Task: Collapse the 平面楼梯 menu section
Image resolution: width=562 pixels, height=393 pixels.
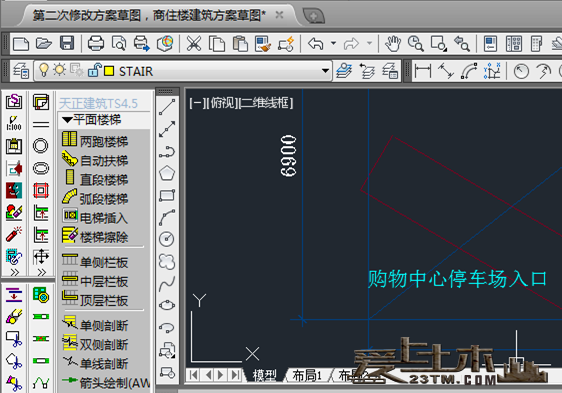Action: click(67, 119)
